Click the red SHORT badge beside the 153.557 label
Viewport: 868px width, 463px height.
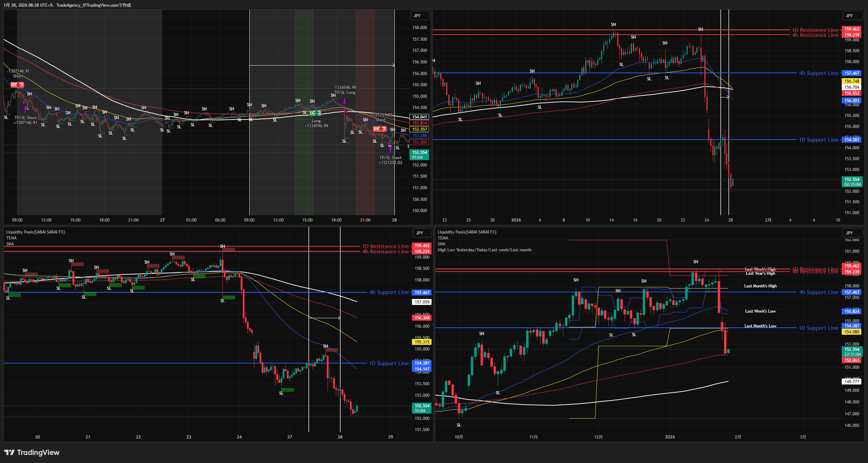click(380, 128)
